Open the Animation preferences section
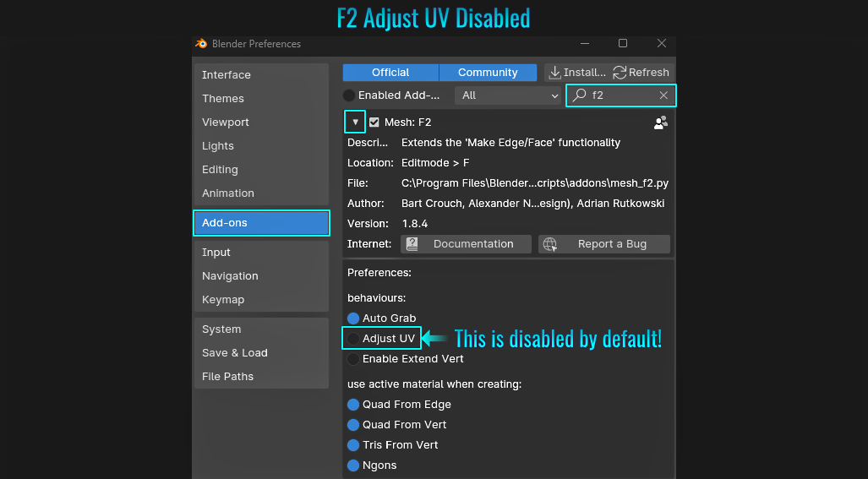The image size is (868, 479). click(x=261, y=193)
